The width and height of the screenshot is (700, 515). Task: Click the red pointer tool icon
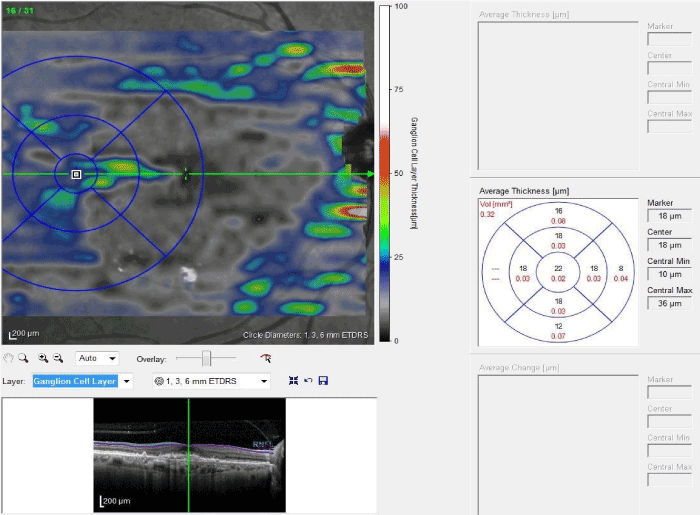(x=265, y=358)
